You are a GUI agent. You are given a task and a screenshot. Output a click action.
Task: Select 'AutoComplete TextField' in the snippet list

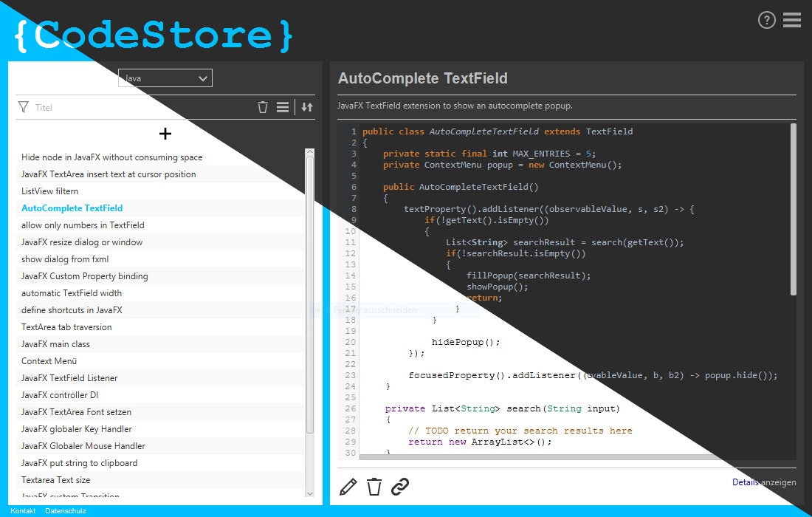160,208
